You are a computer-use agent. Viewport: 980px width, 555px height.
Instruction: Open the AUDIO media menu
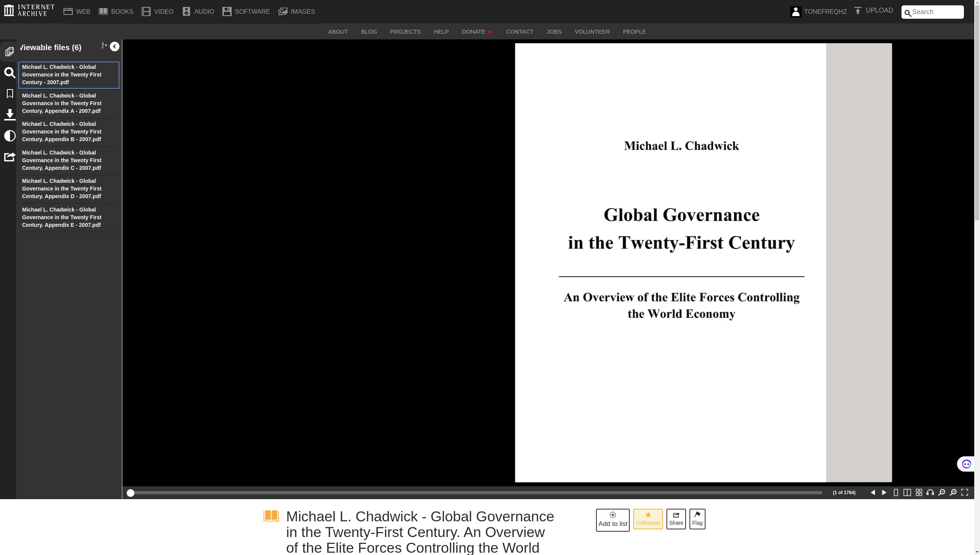198,11
